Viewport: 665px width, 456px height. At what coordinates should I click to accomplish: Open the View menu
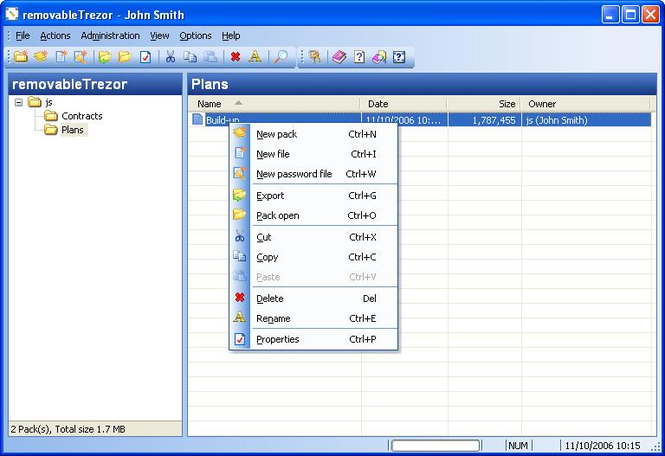coord(159,36)
